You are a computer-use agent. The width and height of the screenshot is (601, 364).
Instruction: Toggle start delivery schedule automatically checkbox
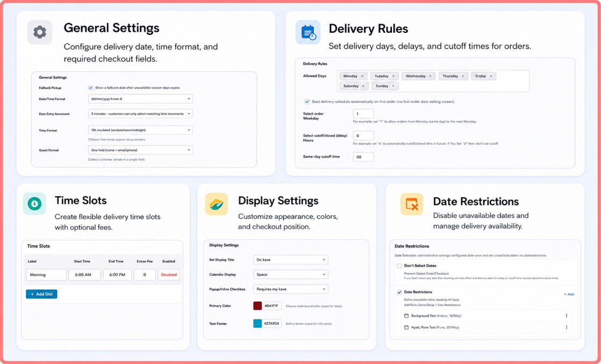tap(307, 102)
